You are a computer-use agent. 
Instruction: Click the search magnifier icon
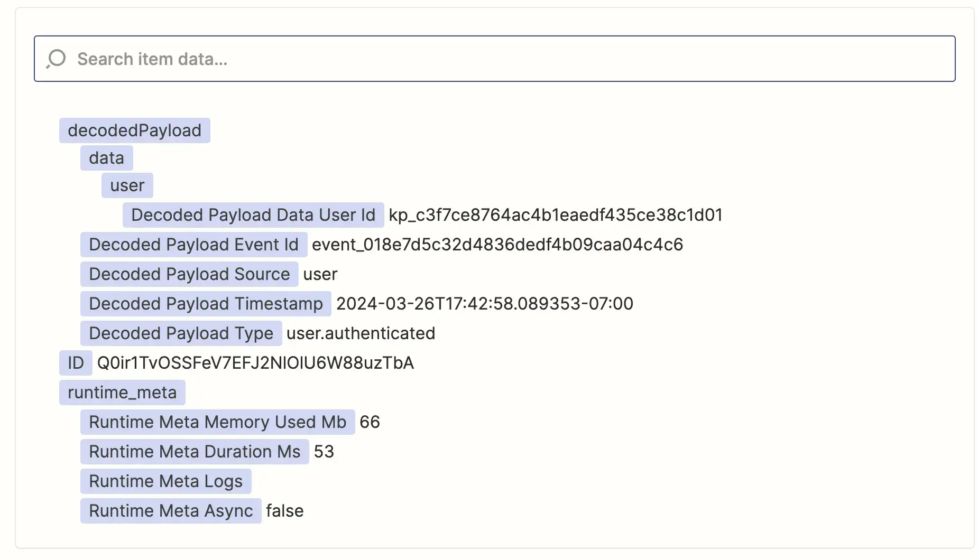56,59
